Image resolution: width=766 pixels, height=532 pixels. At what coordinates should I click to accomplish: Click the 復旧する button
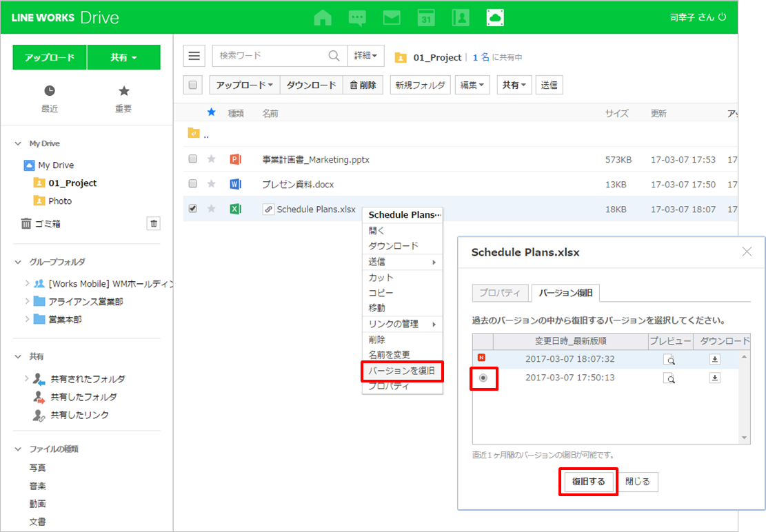click(588, 482)
